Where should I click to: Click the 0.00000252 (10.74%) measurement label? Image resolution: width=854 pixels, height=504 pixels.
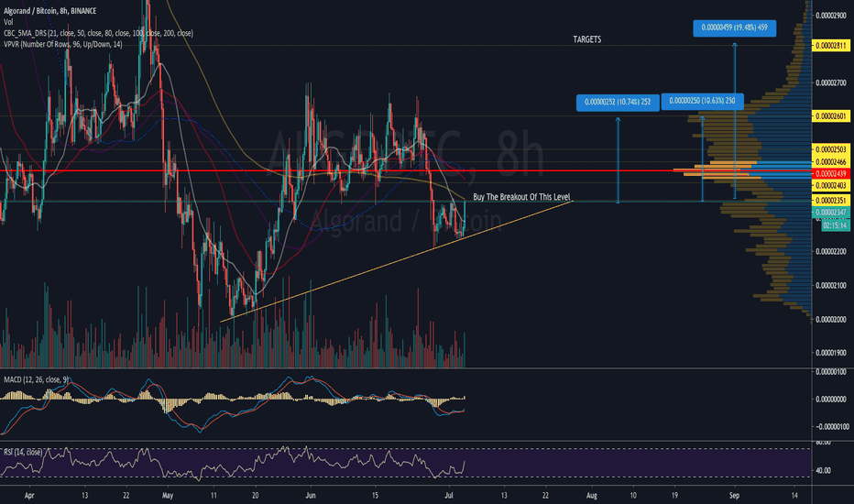[x=618, y=102]
